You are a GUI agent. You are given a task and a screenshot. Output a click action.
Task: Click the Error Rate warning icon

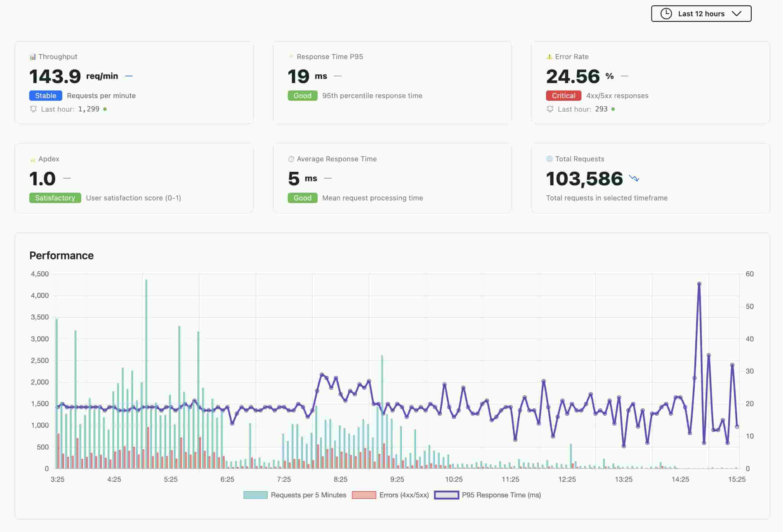tap(550, 57)
